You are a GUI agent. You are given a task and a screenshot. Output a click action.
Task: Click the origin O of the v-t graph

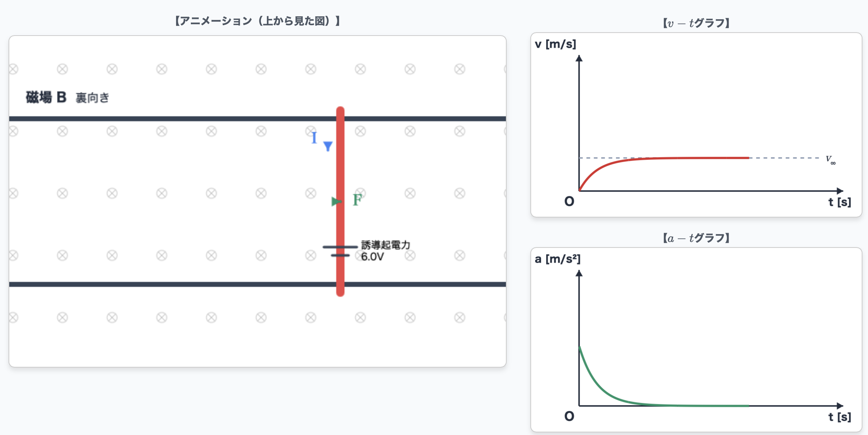click(x=569, y=202)
